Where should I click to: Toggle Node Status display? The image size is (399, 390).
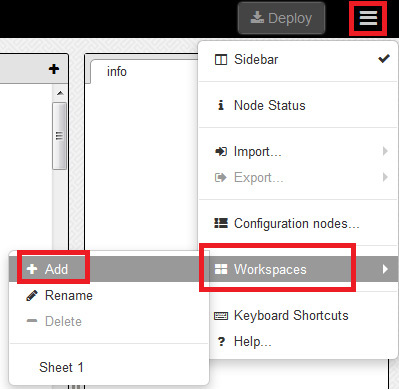[298, 105]
